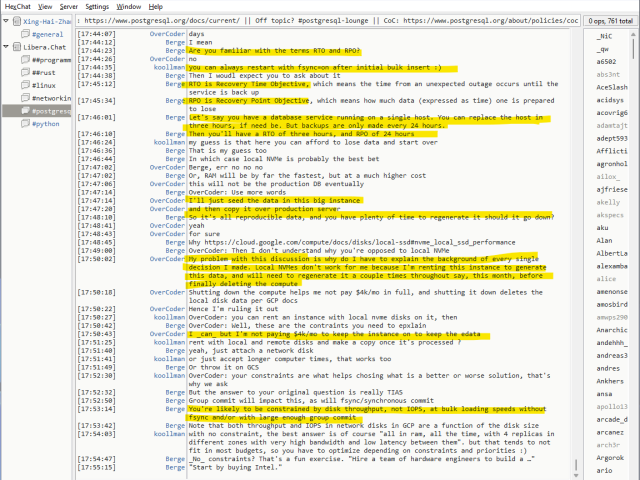Click the #linux channel icon
This screenshot has height=480, width=640.
coord(25,86)
